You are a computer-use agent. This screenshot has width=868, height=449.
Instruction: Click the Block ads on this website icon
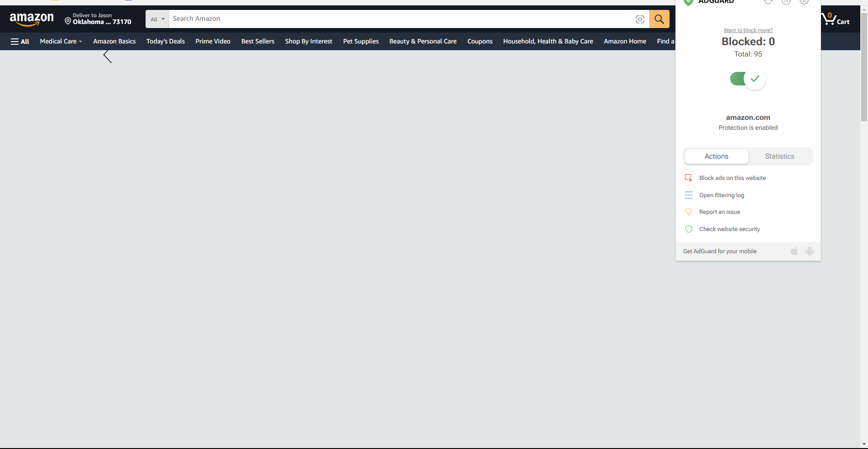pos(689,178)
